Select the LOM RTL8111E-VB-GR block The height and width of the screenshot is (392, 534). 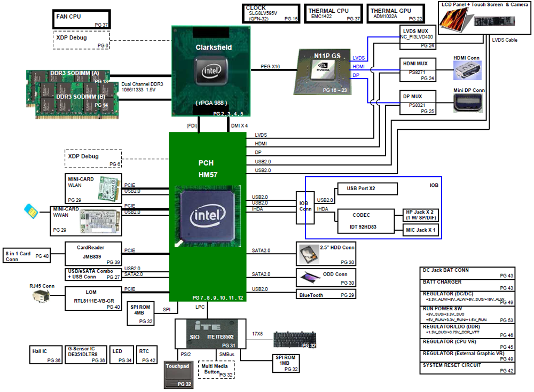(x=93, y=299)
